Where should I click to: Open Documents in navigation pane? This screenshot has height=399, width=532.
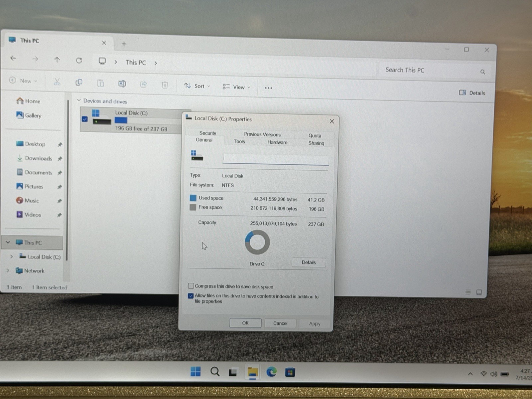(35, 172)
